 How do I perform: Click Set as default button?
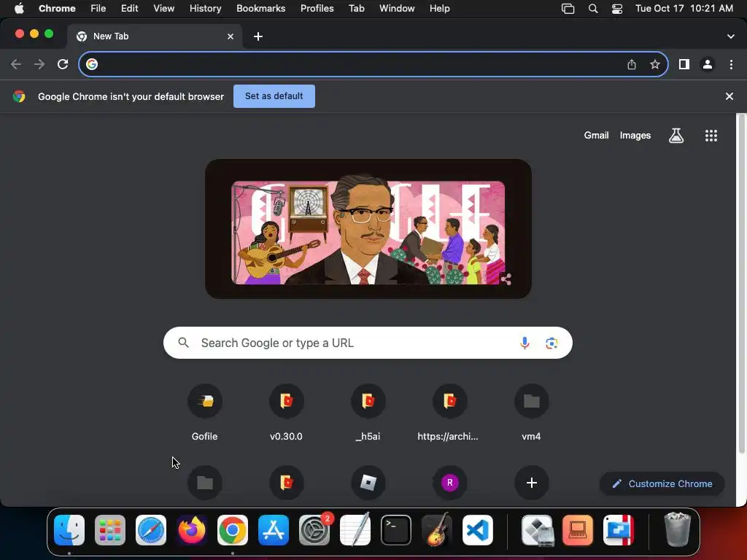[274, 96]
